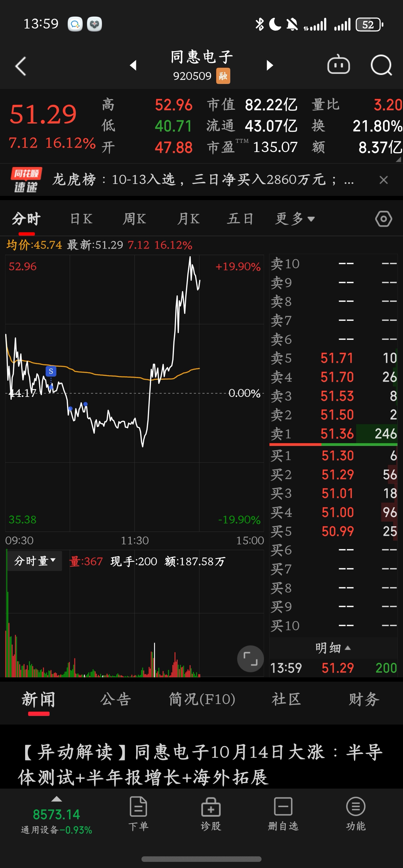The image size is (403, 868).
Task: Switch to the next stock with the right triangle
Action: [270, 65]
